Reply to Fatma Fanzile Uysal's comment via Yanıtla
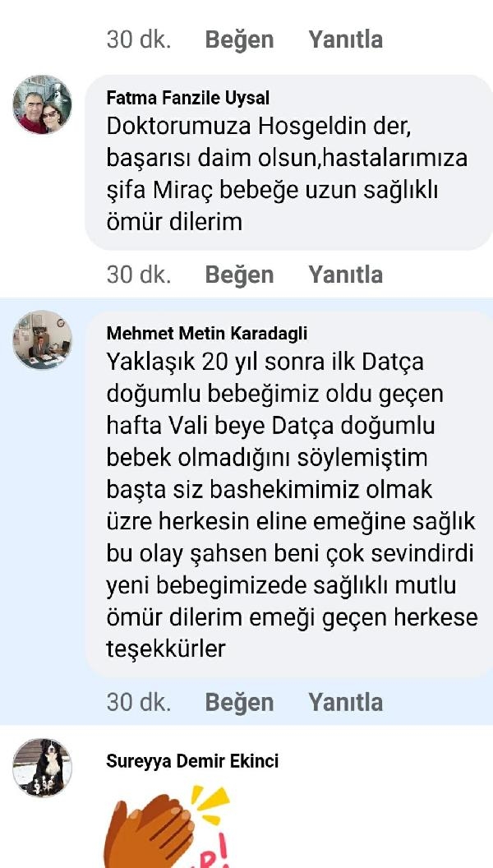The width and height of the screenshot is (493, 868). click(345, 275)
